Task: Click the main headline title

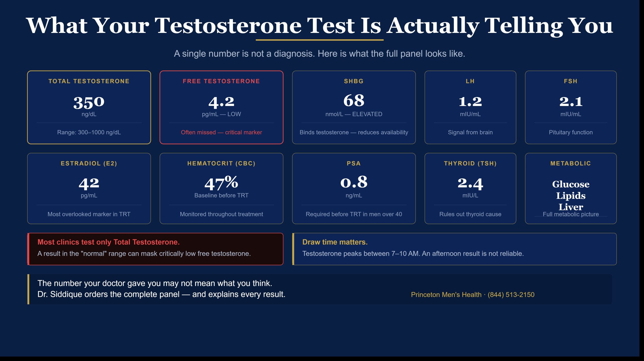Action: point(319,25)
